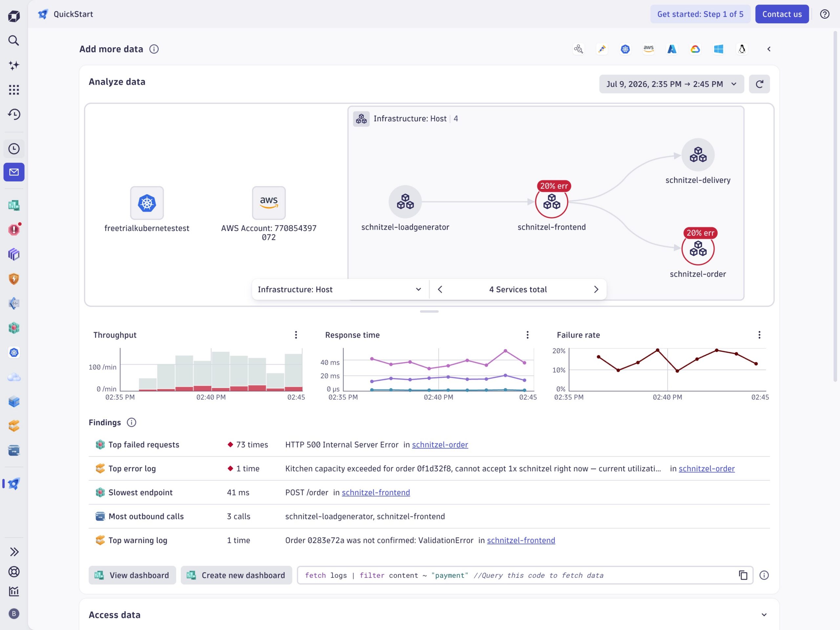Image resolution: width=840 pixels, height=630 pixels.
Task: Click the panel resize handle below topology
Action: click(x=429, y=311)
